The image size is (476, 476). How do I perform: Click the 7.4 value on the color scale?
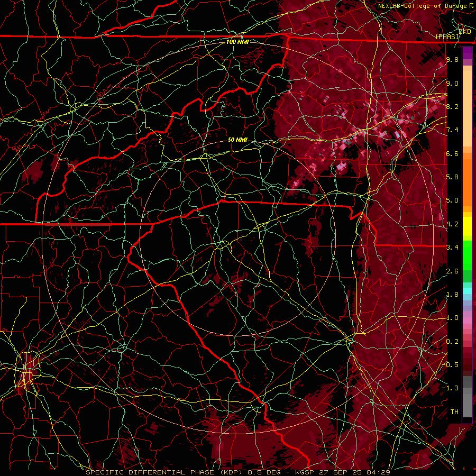coord(452,130)
